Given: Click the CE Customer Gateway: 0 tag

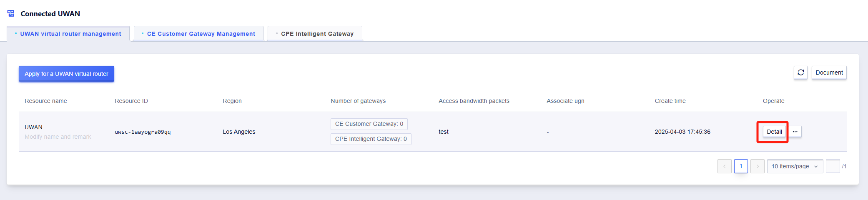Looking at the screenshot, I should click(369, 124).
